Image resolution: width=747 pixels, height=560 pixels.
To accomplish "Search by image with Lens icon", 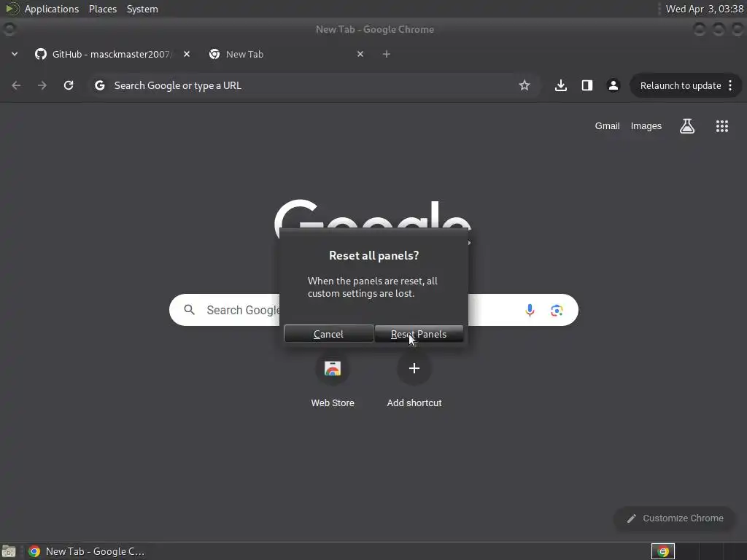I will tap(557, 311).
